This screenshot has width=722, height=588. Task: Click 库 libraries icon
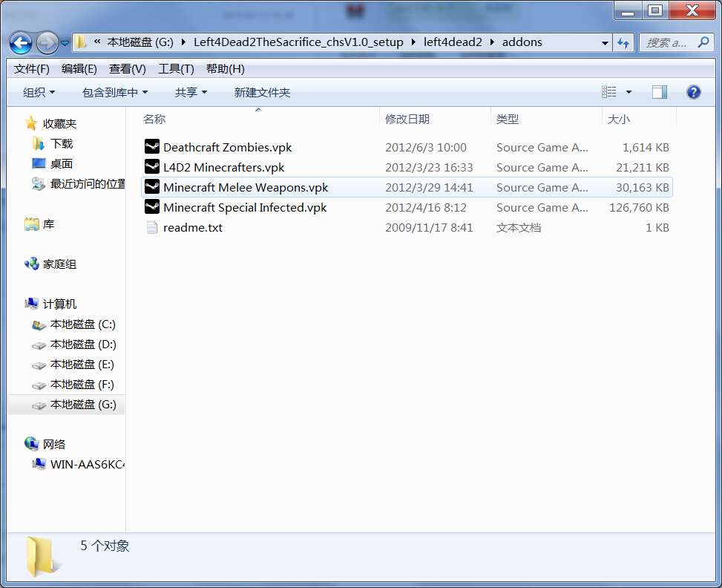[x=32, y=224]
